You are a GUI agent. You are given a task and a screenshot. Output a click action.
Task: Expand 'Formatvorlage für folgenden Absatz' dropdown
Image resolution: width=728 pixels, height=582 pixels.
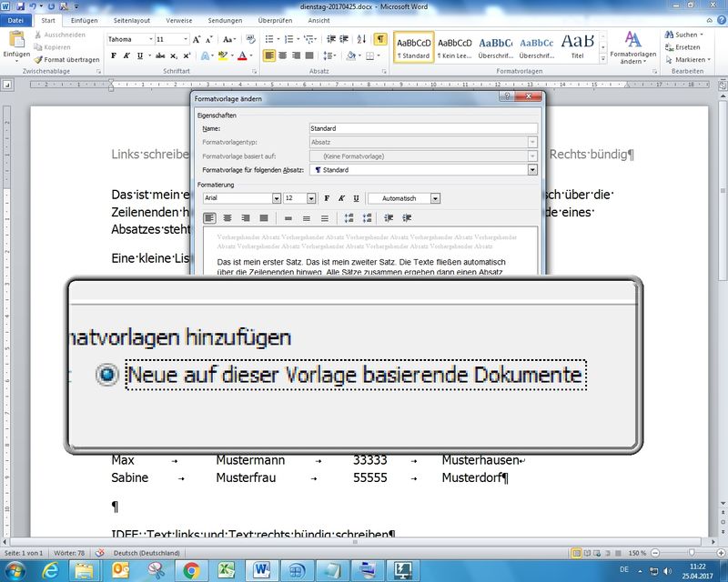(x=531, y=169)
